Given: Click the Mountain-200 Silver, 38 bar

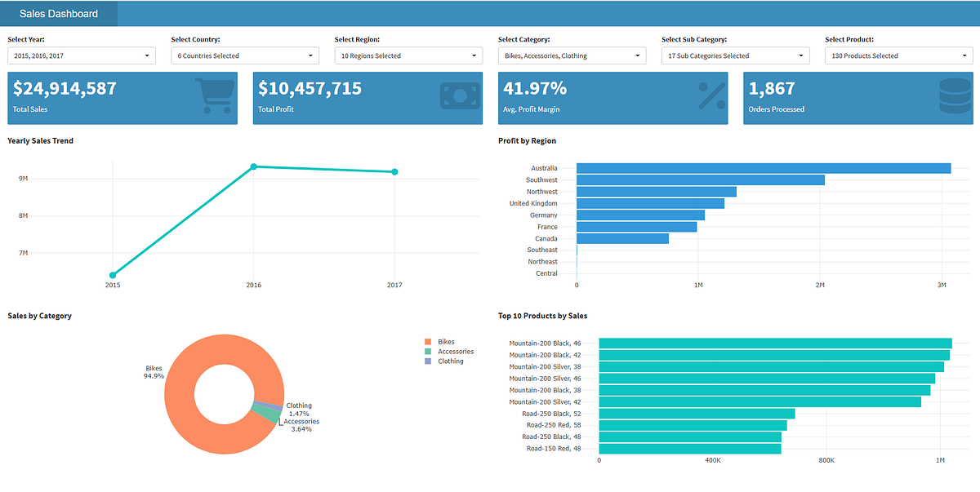Looking at the screenshot, I should point(771,366).
